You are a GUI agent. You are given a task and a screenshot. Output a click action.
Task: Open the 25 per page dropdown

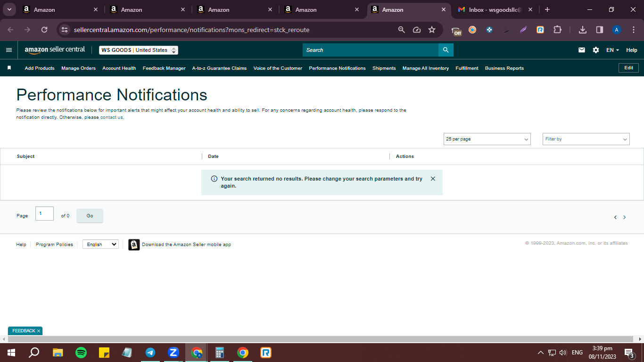(487, 139)
